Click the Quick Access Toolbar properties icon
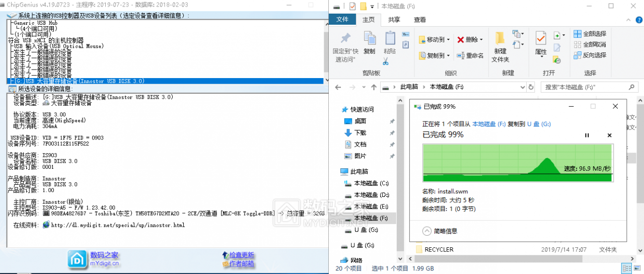 (x=352, y=7)
